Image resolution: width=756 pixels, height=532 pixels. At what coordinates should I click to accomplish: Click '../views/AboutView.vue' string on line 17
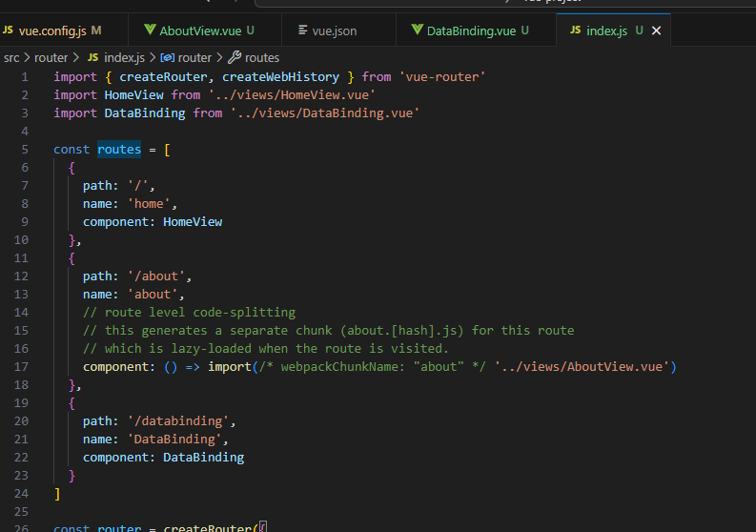pyautogui.click(x=582, y=367)
